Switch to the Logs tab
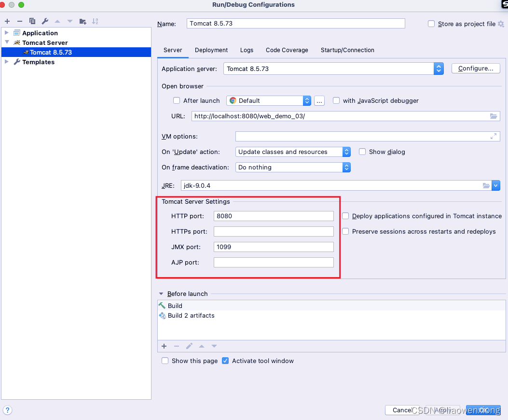This screenshot has height=420, width=508. pyautogui.click(x=247, y=50)
